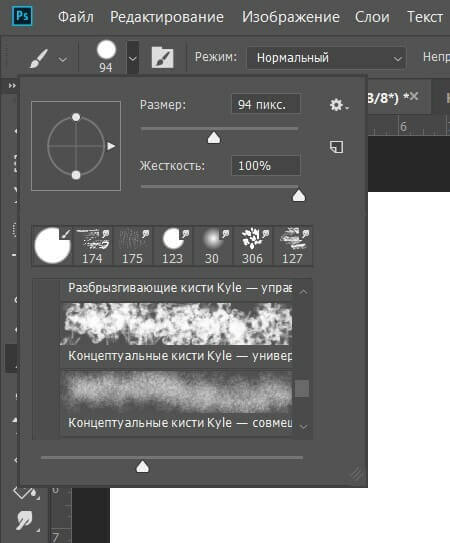
Task: Click the brush thumbnail size slider handle
Action: 142,466
